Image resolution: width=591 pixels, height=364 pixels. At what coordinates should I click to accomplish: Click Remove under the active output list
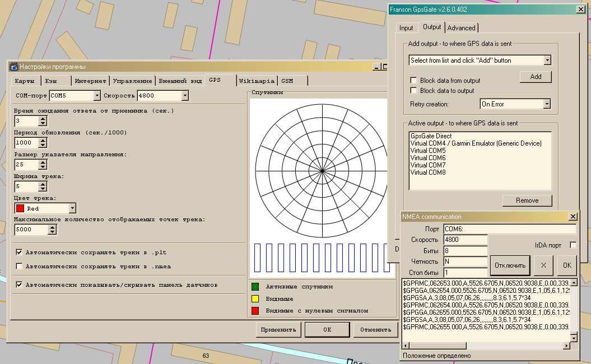pos(527,200)
